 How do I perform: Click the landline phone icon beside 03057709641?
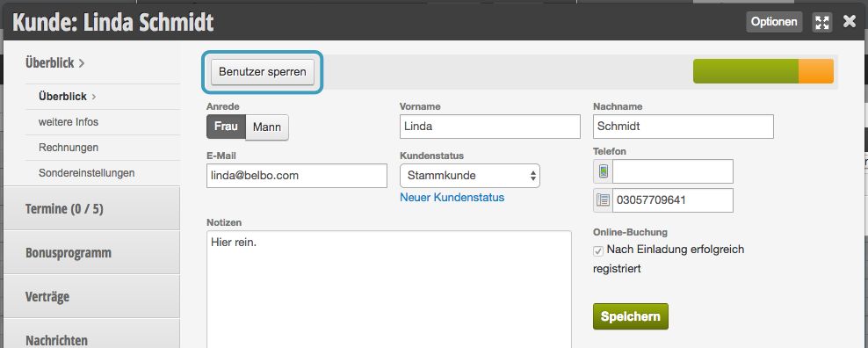pos(603,200)
